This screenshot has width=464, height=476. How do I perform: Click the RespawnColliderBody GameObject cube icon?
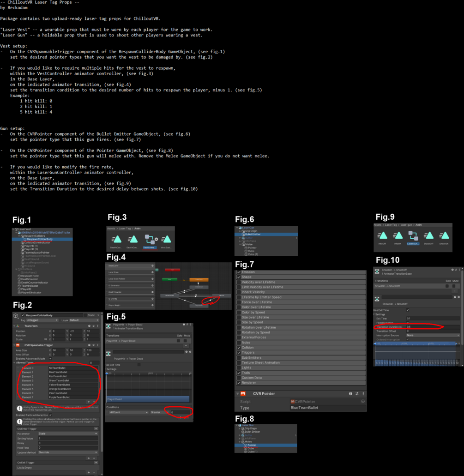[x=16, y=316]
